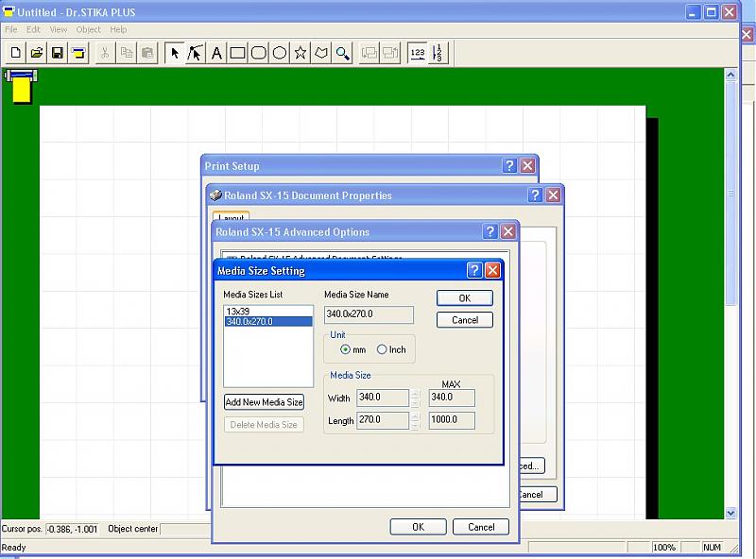Decrease Length with spinner down arrow

click(415, 425)
